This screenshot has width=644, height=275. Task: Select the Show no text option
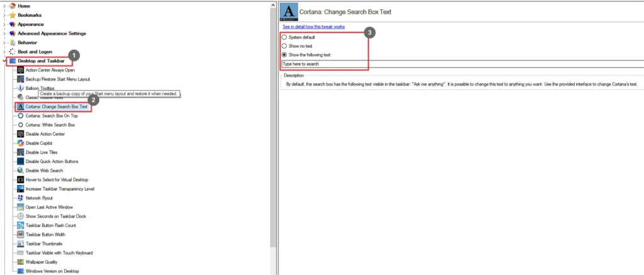[x=284, y=46]
